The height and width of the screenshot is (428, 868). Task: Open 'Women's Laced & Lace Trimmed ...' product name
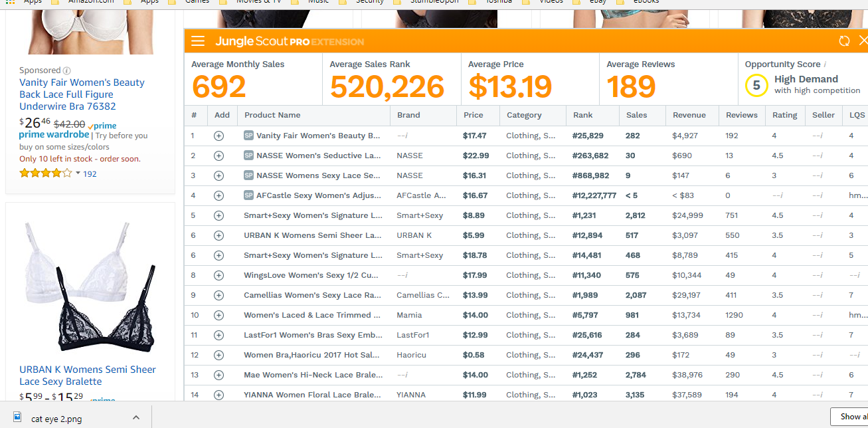(x=312, y=315)
